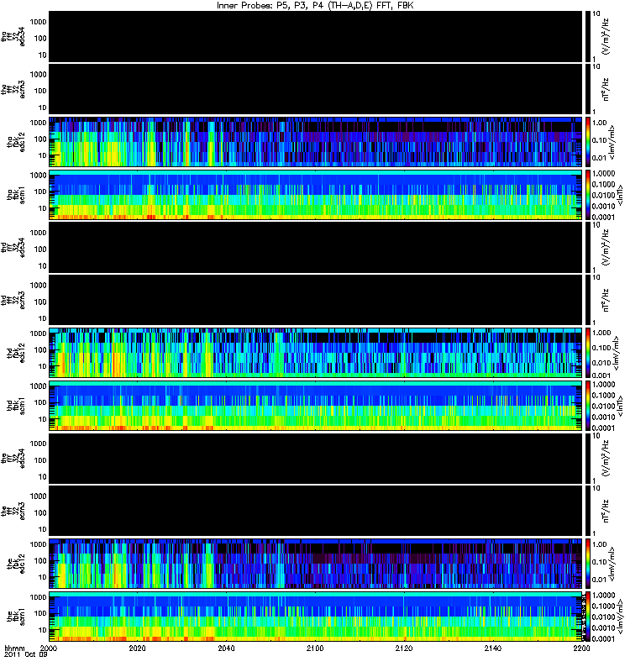The height and width of the screenshot is (672, 630).
Task: Click the tha fbk edc12 spectrogram panel
Action: click(316, 142)
